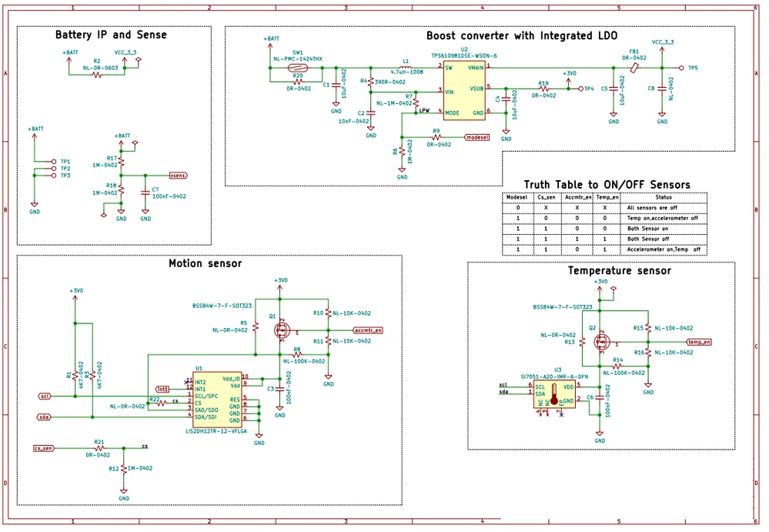Click the sda label in Motion sensor
This screenshot has width=769, height=532.
(x=45, y=417)
